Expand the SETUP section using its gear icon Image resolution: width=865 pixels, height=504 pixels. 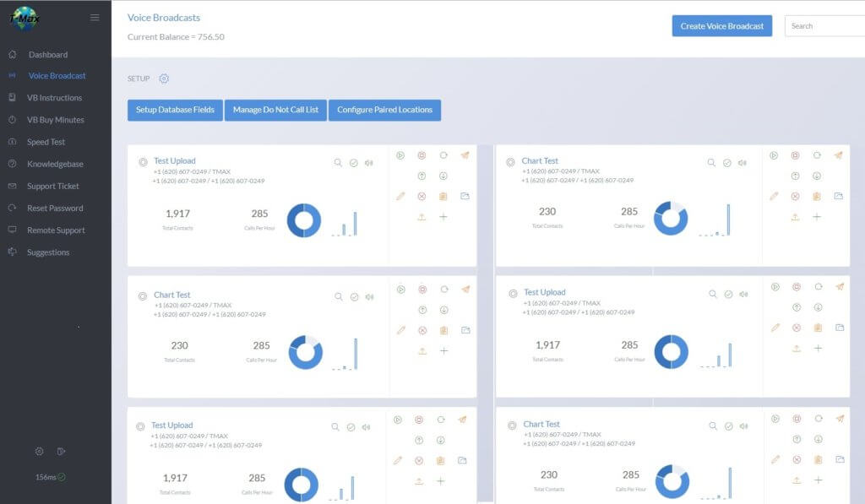[164, 79]
